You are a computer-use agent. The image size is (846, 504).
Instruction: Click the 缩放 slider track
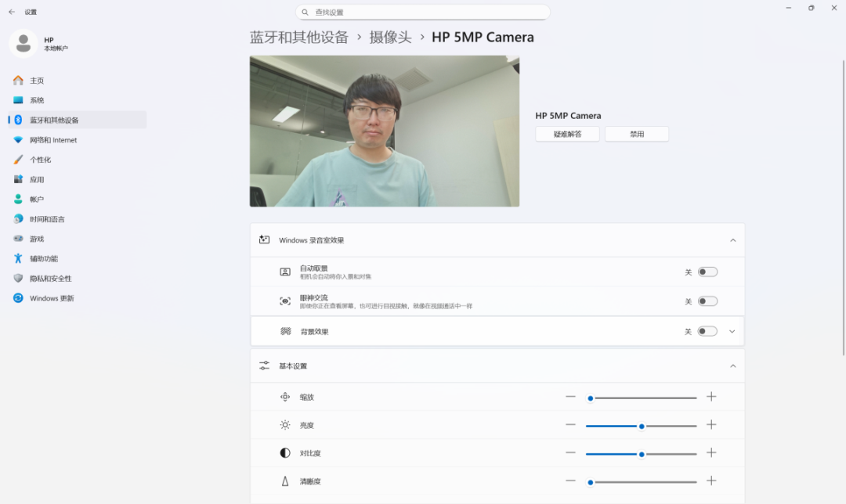(x=642, y=398)
